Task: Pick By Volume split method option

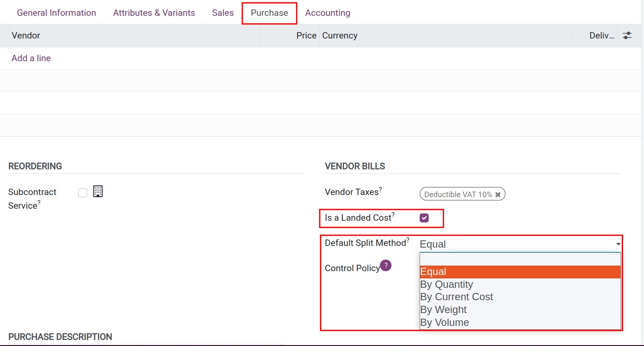Action: (x=444, y=322)
